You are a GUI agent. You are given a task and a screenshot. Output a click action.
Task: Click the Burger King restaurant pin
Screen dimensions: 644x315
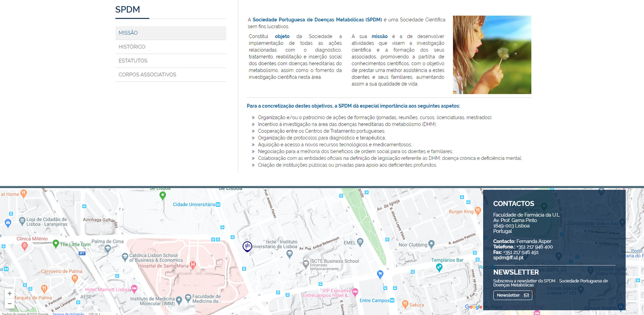(x=478, y=211)
